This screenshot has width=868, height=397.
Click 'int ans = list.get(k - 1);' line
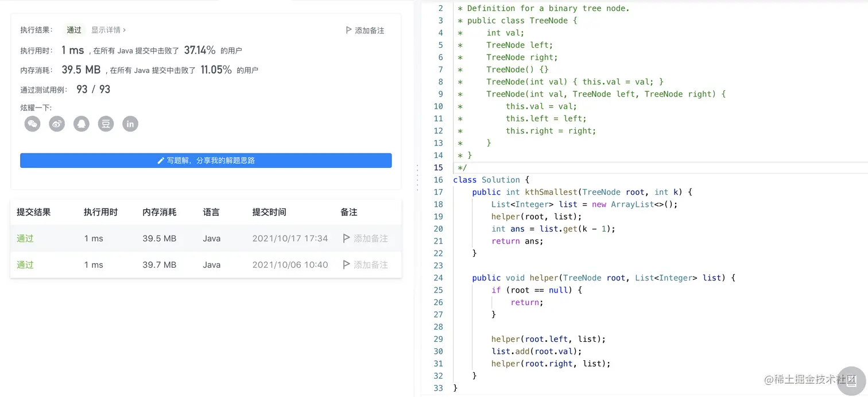coord(553,229)
